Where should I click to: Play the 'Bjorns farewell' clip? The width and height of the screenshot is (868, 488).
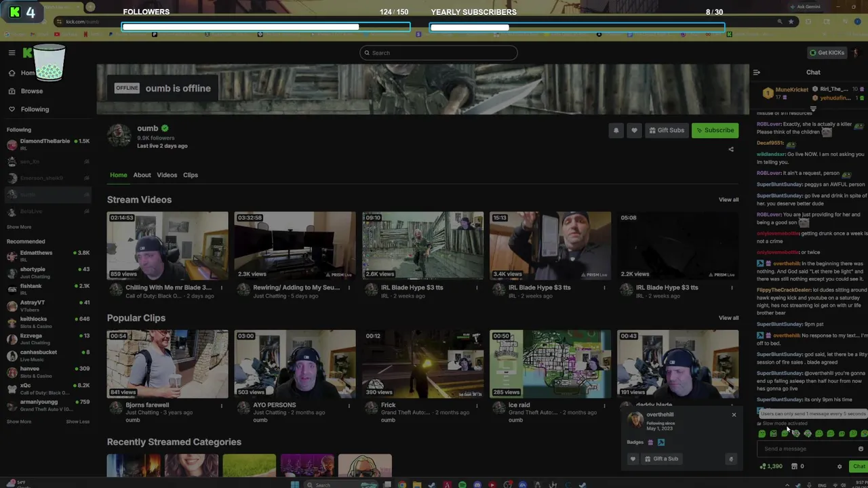167,364
